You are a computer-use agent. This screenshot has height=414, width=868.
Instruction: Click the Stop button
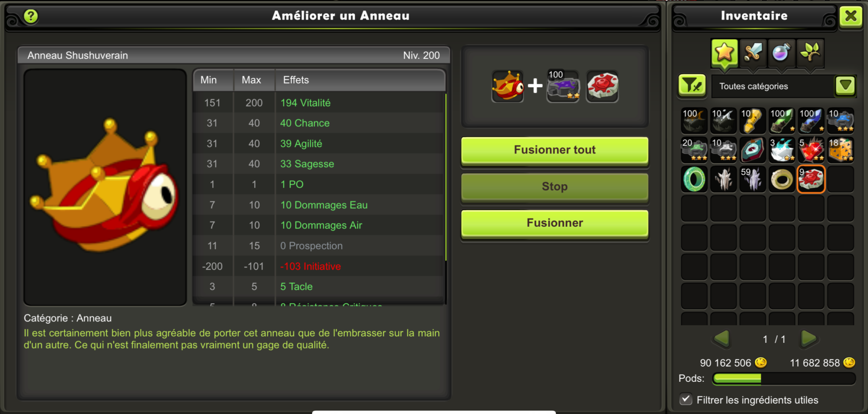[x=555, y=187]
